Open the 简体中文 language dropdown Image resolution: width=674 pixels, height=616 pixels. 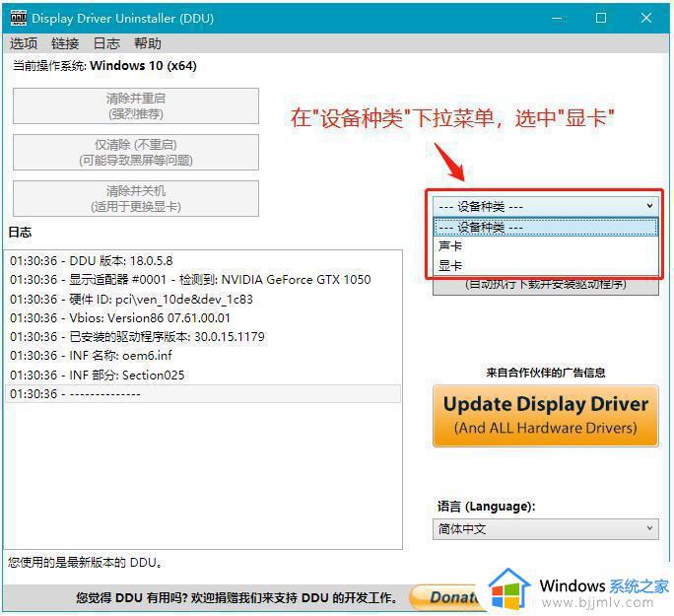(546, 529)
